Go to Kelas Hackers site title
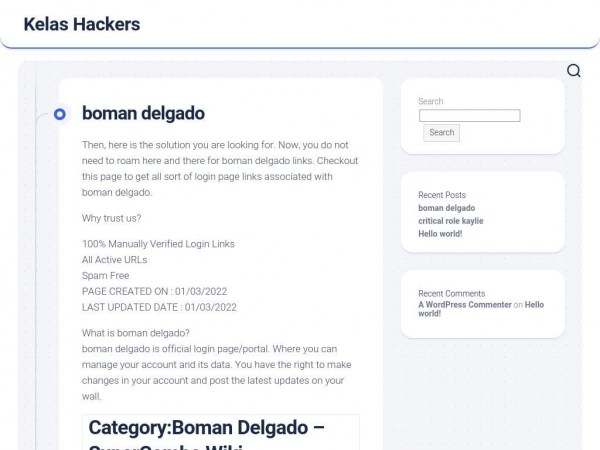Screen dimensions: 600x450 81,24
